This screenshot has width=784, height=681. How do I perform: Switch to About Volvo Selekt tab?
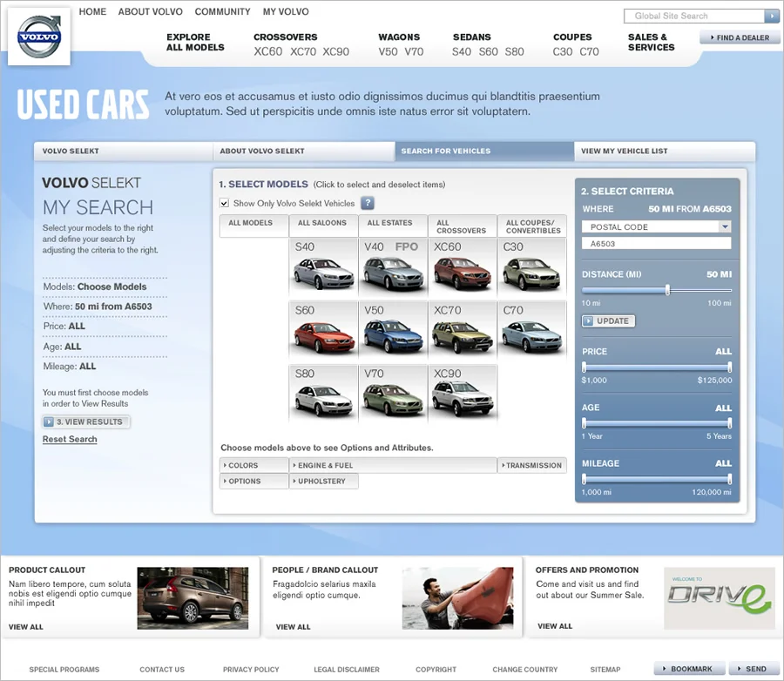point(304,151)
